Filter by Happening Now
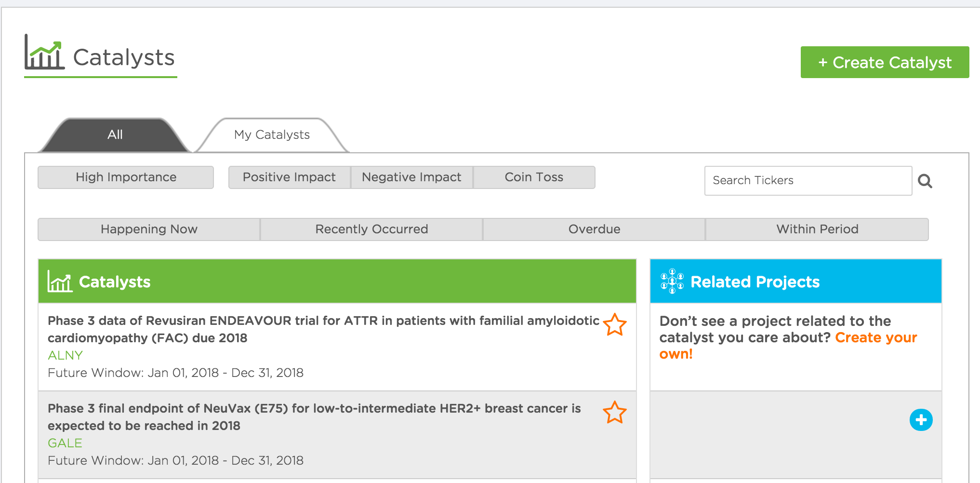980x483 pixels. 149,229
